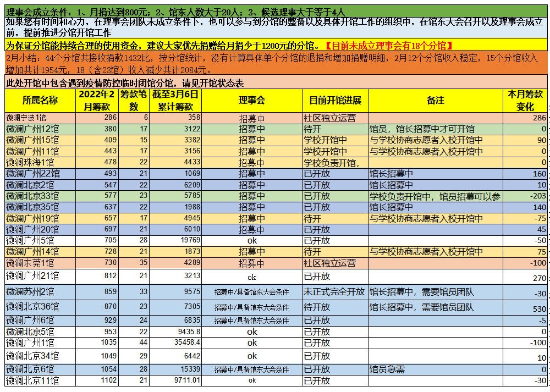Select the 馆员，馆长招募中才可开馆 remark cell
The width and height of the screenshot is (550, 392).
coord(435,129)
